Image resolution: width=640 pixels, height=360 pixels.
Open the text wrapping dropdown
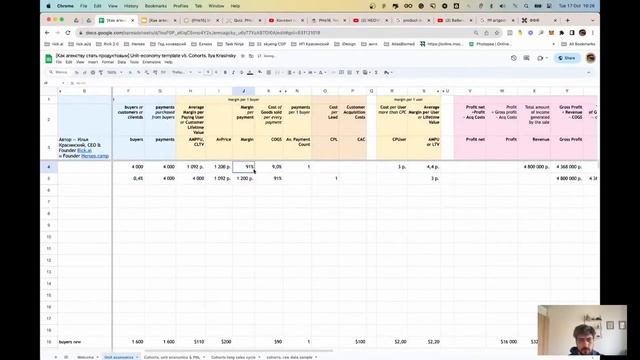click(x=311, y=72)
